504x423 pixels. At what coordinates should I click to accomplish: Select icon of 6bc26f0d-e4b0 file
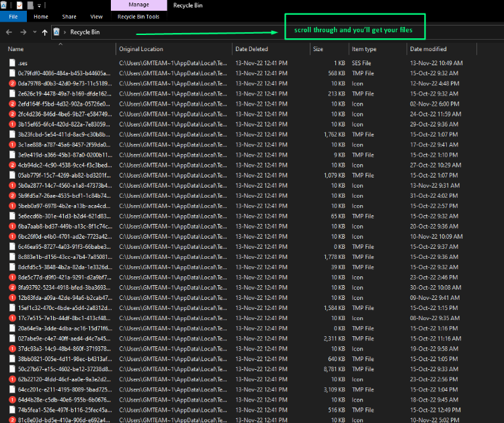tap(12, 237)
